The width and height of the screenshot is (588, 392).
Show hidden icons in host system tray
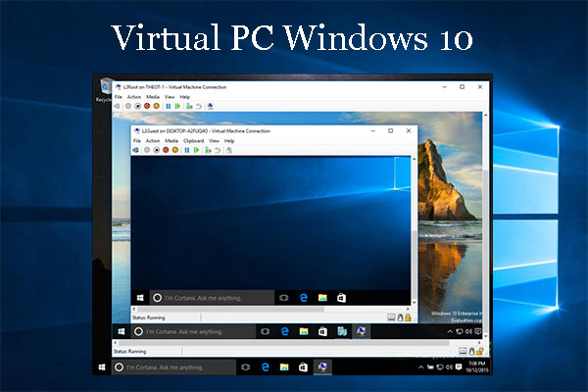pyautogui.click(x=421, y=367)
